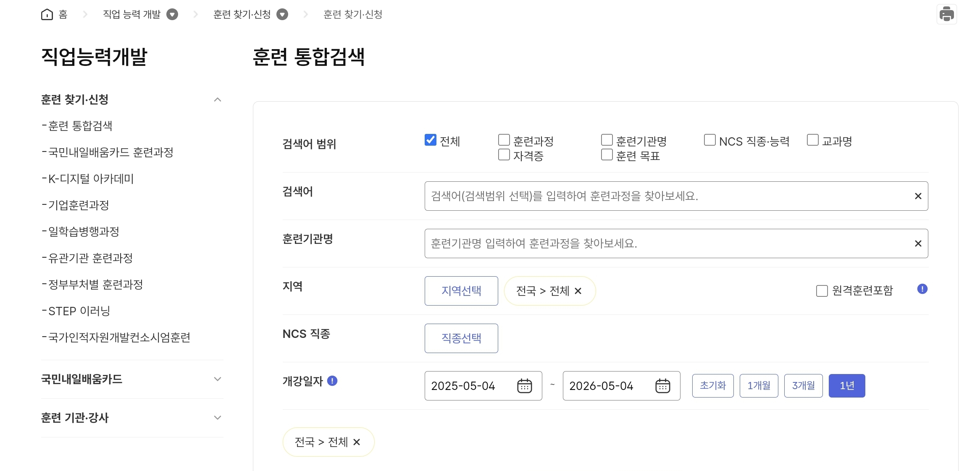
Task: Expand the 훈련 기관·강사 section
Action: click(x=218, y=418)
